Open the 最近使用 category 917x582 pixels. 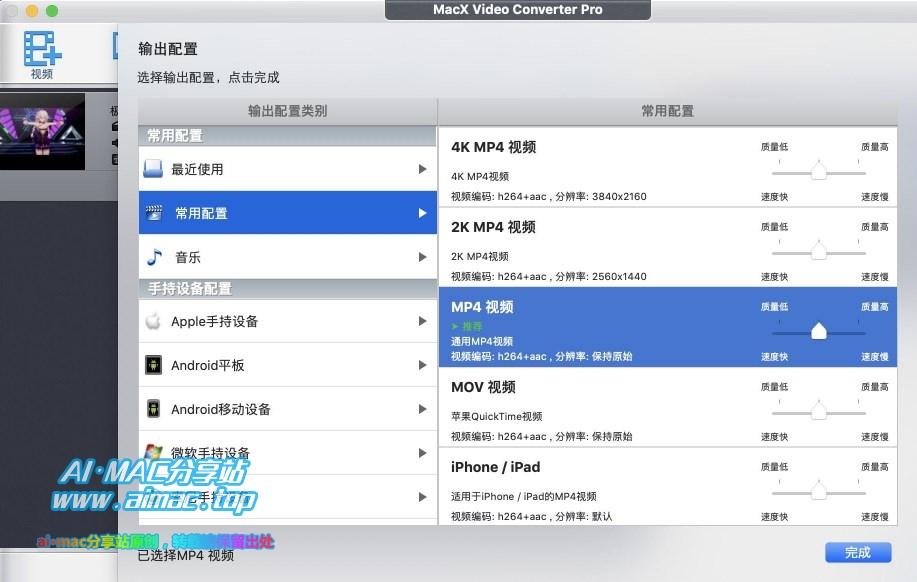[x=288, y=169]
